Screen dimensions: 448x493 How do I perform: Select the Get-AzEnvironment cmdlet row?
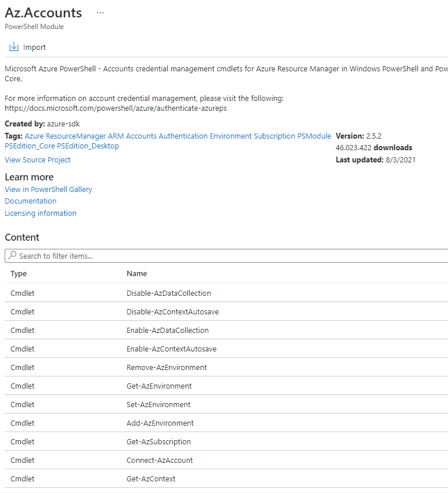click(159, 386)
